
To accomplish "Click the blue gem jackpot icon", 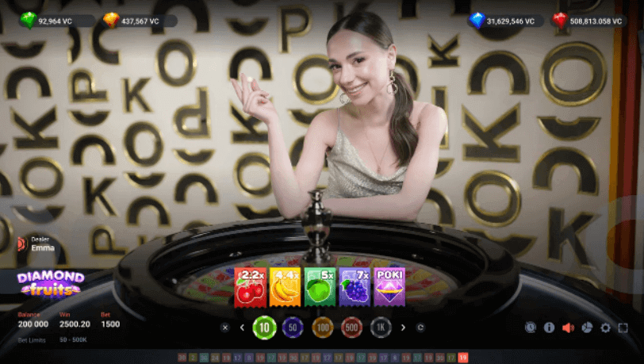I will tap(477, 21).
